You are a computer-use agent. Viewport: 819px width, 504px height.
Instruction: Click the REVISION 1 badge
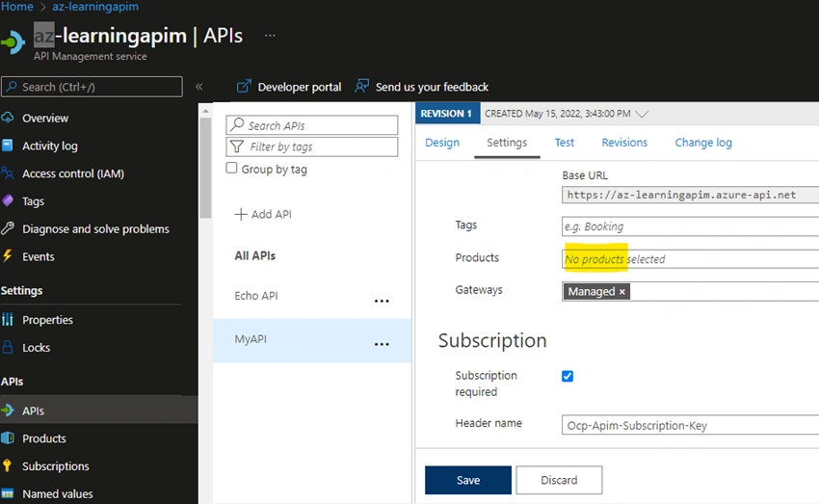pyautogui.click(x=448, y=114)
